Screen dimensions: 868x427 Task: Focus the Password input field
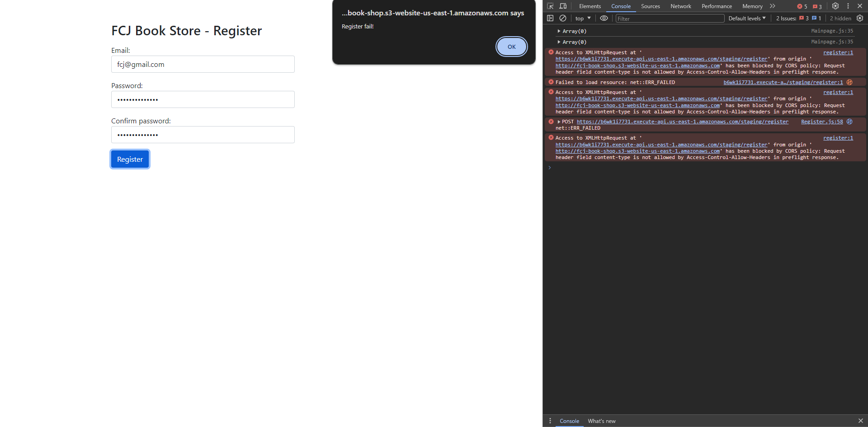click(x=203, y=99)
